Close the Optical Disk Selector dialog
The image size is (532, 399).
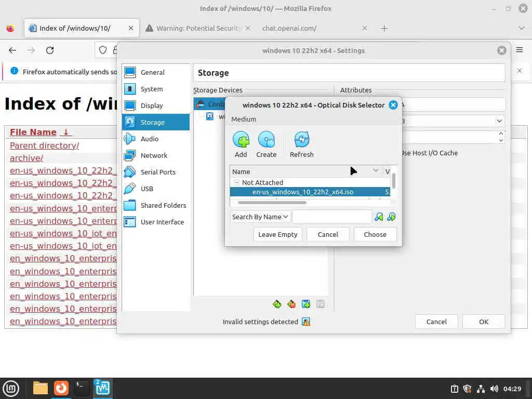tap(393, 105)
